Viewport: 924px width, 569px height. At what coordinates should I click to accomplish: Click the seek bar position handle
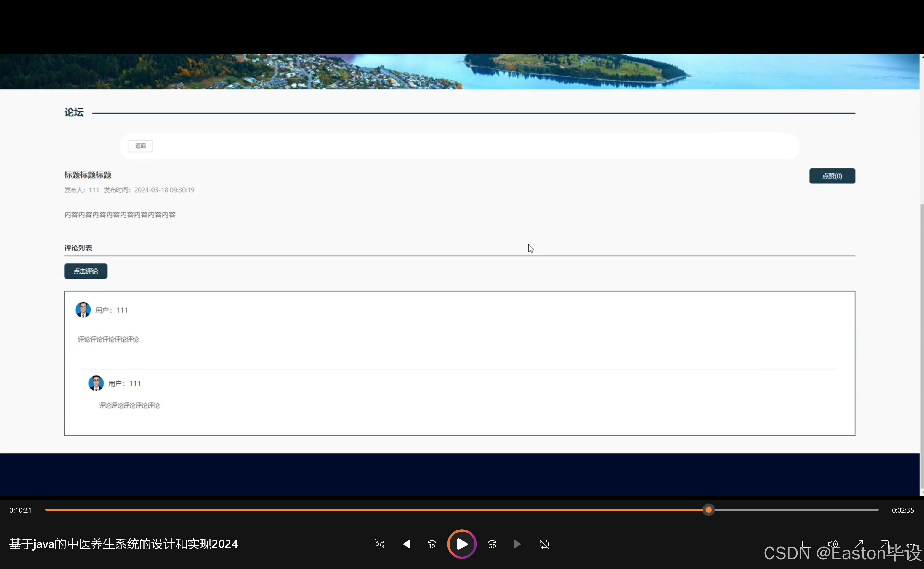708,510
